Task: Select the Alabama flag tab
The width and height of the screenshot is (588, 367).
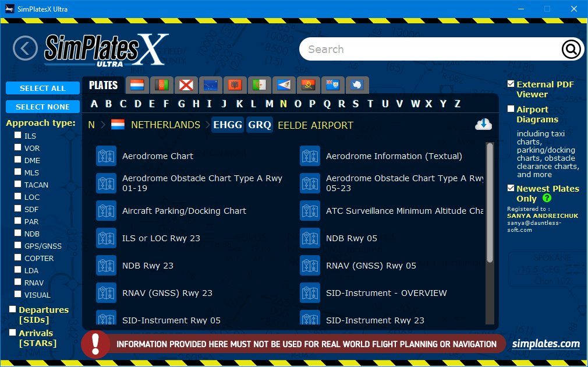Action: (186, 85)
